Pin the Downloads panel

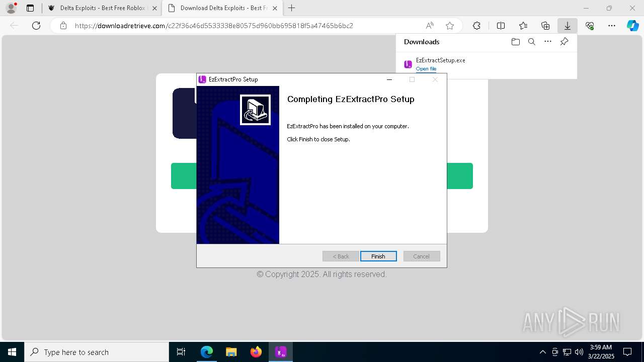[x=564, y=42]
